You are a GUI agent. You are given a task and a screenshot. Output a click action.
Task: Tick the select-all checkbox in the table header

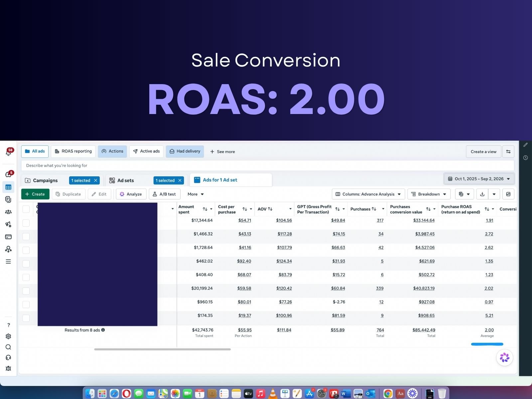26,209
